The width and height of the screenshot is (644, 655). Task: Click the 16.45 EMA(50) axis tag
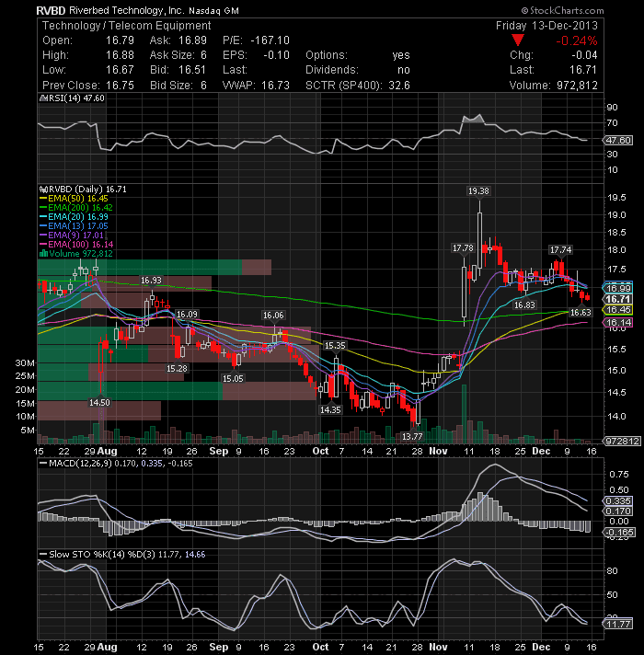tap(617, 309)
